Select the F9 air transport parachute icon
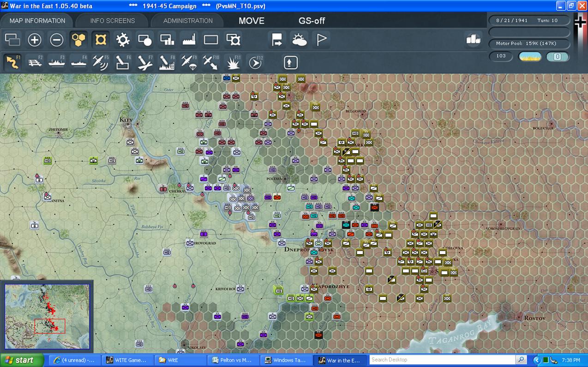 [189, 62]
